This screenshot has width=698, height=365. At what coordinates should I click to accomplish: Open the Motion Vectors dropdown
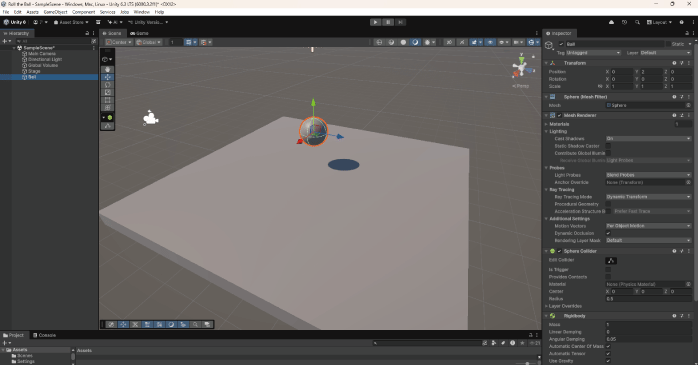click(648, 226)
